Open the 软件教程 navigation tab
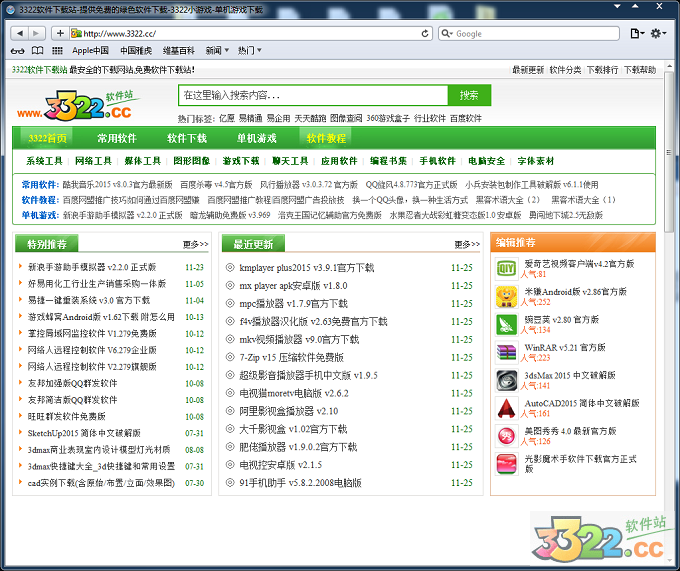Image resolution: width=680 pixels, height=571 pixels. (326, 138)
